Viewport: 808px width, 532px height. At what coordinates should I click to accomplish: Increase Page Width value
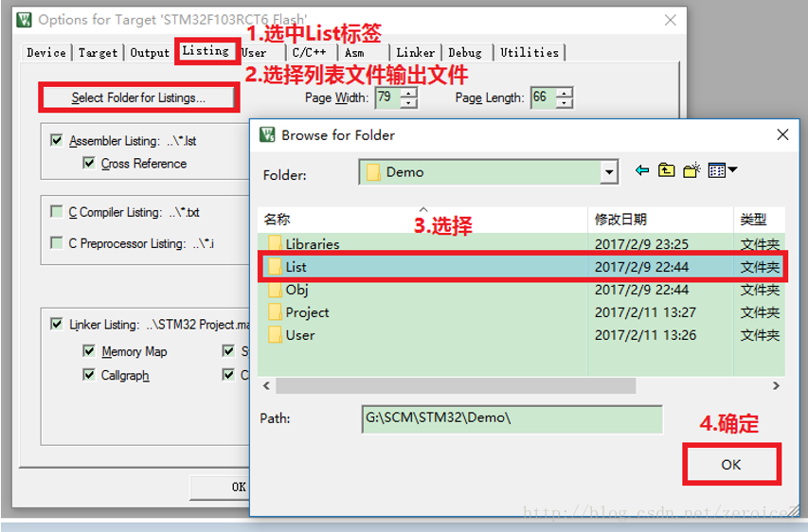[408, 93]
